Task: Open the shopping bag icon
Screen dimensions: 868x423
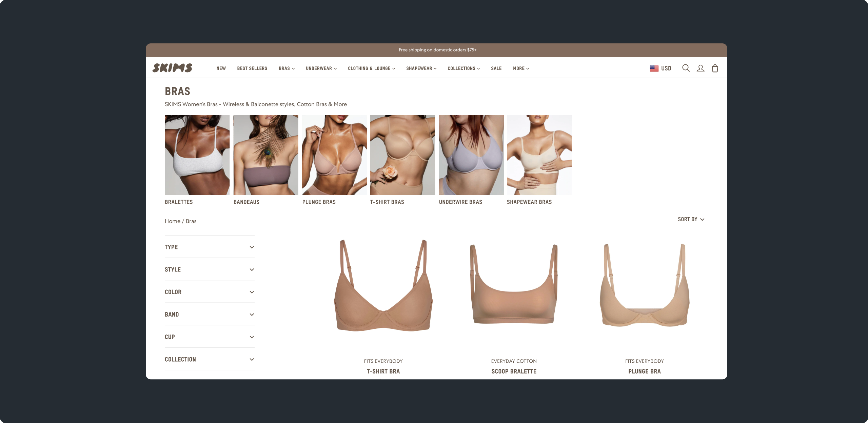Action: (x=715, y=68)
